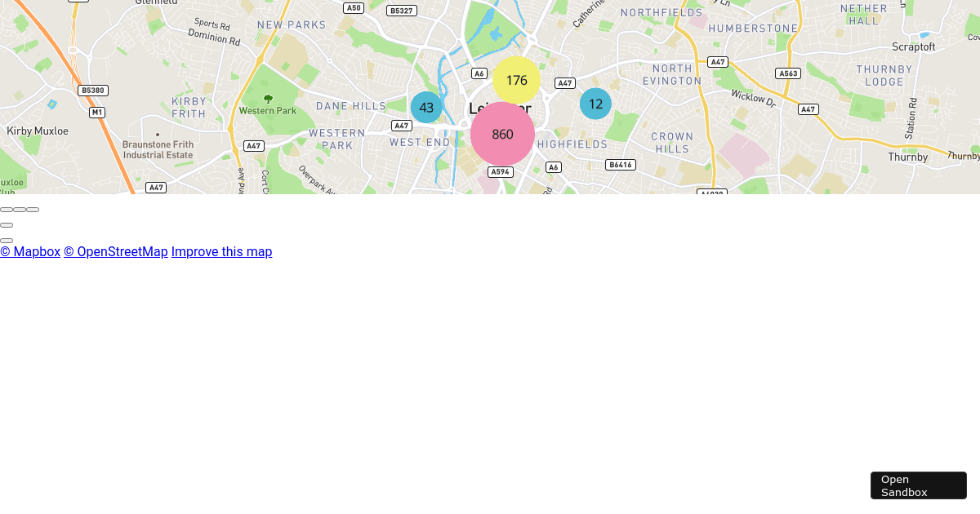Screen dimensions: 980x514
Task: Click the blue 43 cluster marker
Action: tap(426, 106)
